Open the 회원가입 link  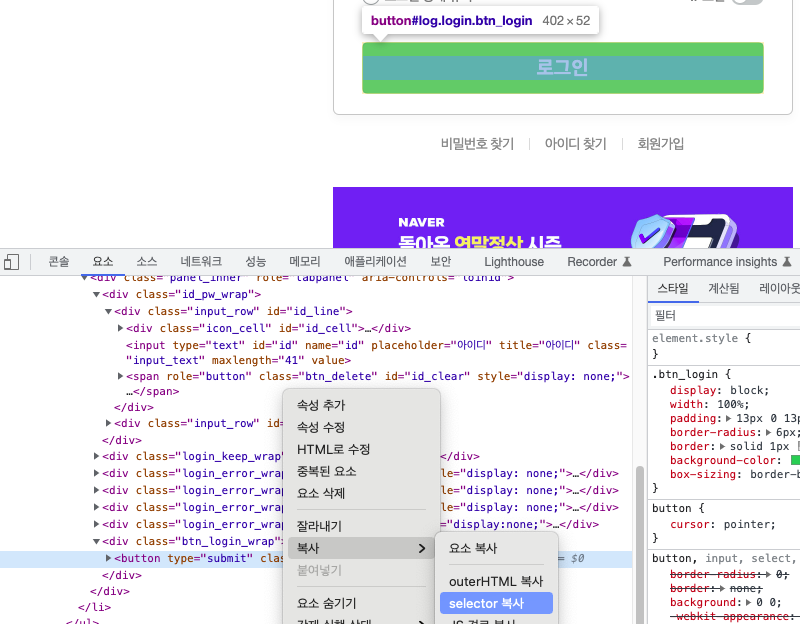(x=661, y=144)
